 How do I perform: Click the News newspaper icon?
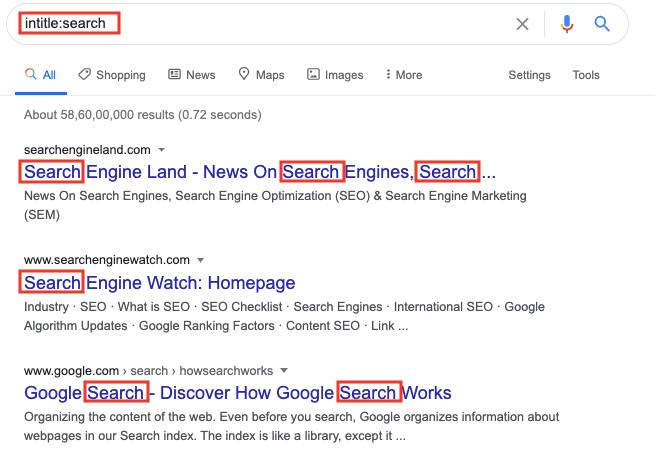[x=174, y=74]
